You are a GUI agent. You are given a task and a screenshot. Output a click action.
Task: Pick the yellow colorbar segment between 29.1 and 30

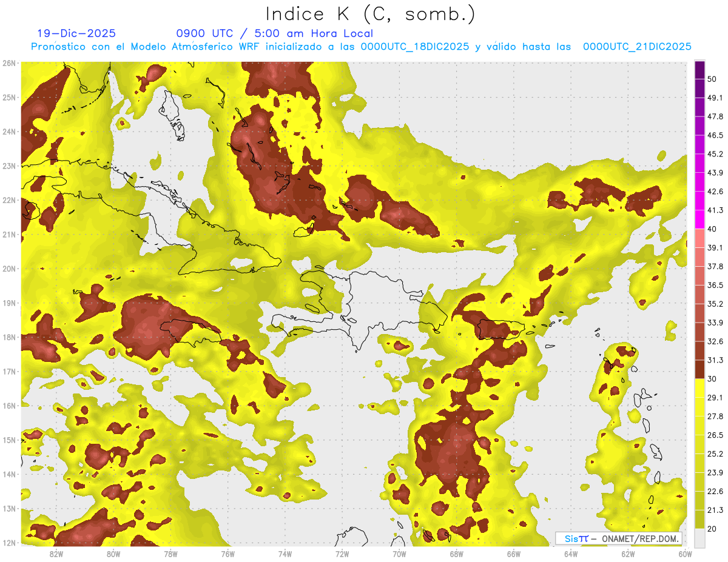point(699,387)
